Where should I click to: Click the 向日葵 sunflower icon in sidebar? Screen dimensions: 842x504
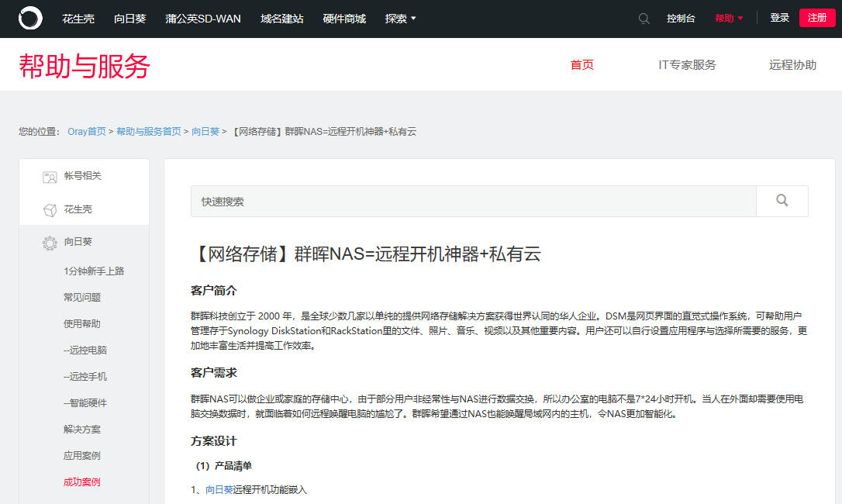(50, 243)
